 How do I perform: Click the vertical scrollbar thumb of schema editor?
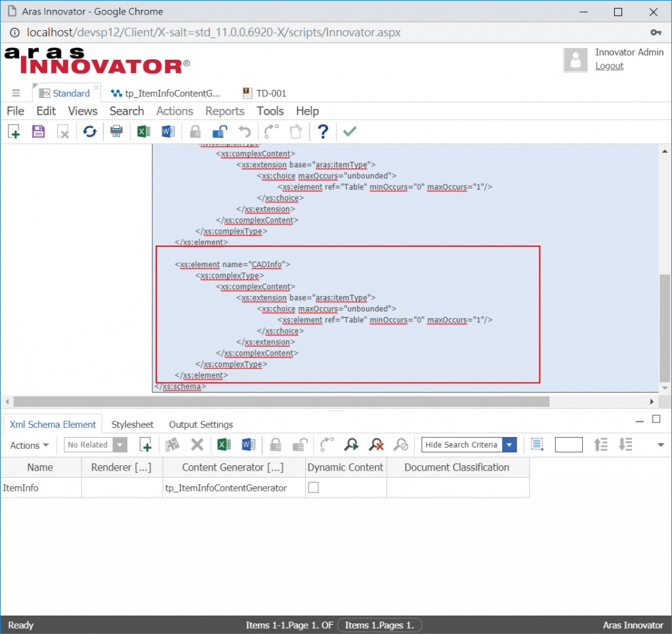click(x=664, y=328)
